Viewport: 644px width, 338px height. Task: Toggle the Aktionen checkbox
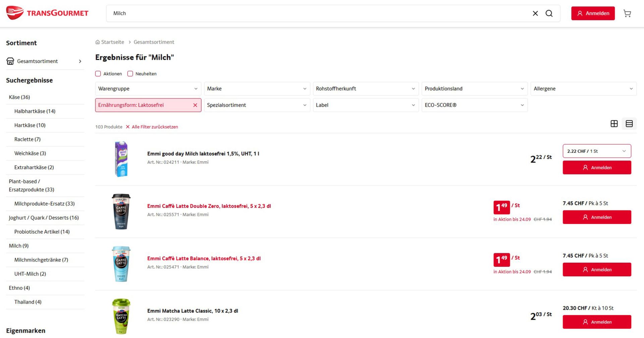tap(98, 74)
